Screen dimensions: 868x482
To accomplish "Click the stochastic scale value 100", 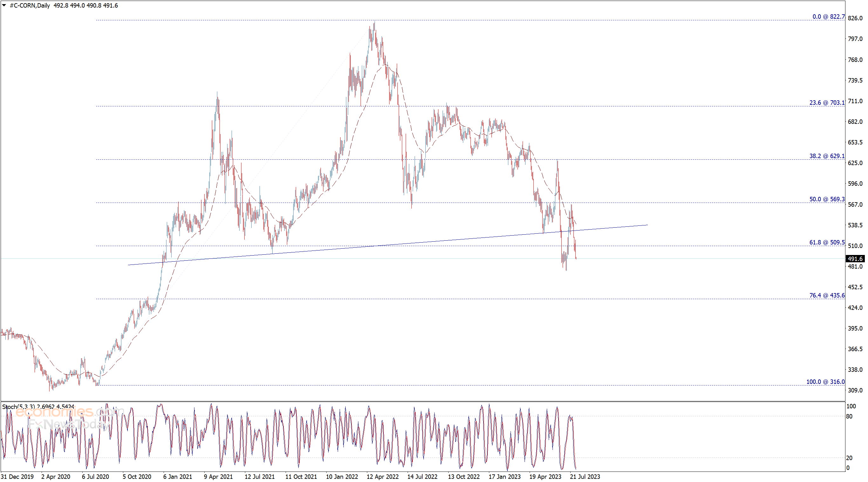I will tap(851, 406).
